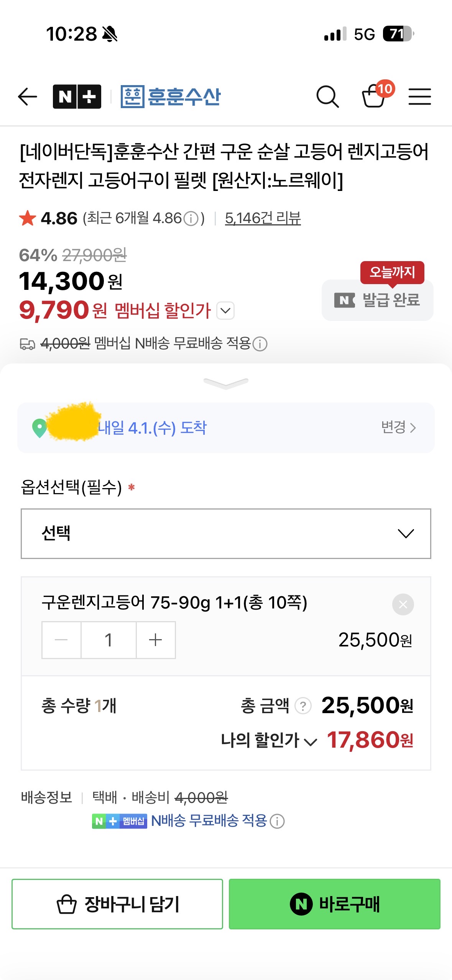Open the Naver Plus N+ logo
This screenshot has width=452, height=980.
(77, 96)
